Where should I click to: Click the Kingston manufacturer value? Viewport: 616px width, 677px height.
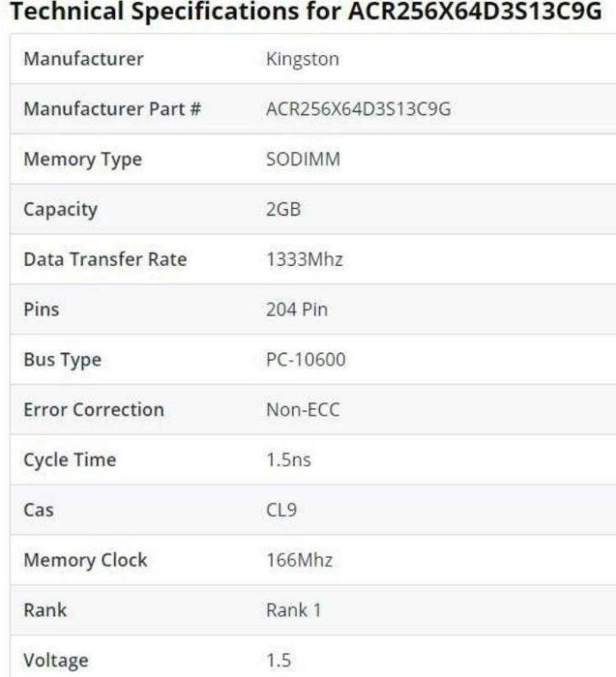click(x=302, y=59)
